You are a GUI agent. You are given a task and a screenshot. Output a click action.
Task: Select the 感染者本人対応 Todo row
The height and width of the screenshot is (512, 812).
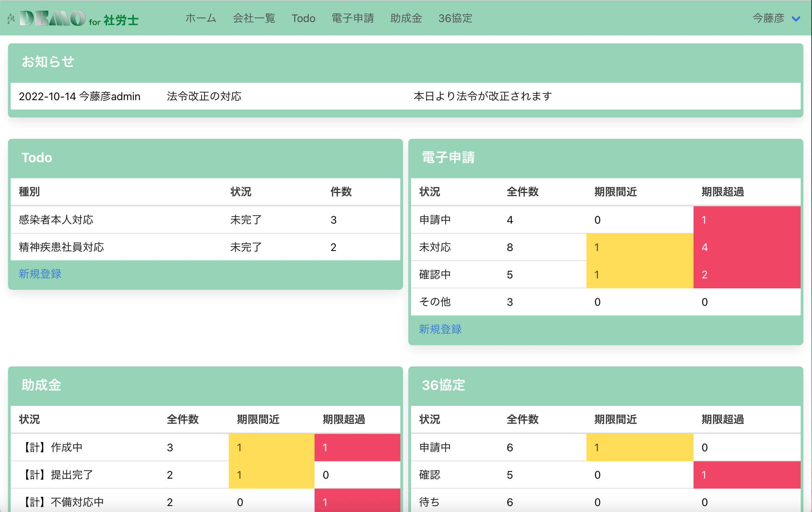pos(56,220)
